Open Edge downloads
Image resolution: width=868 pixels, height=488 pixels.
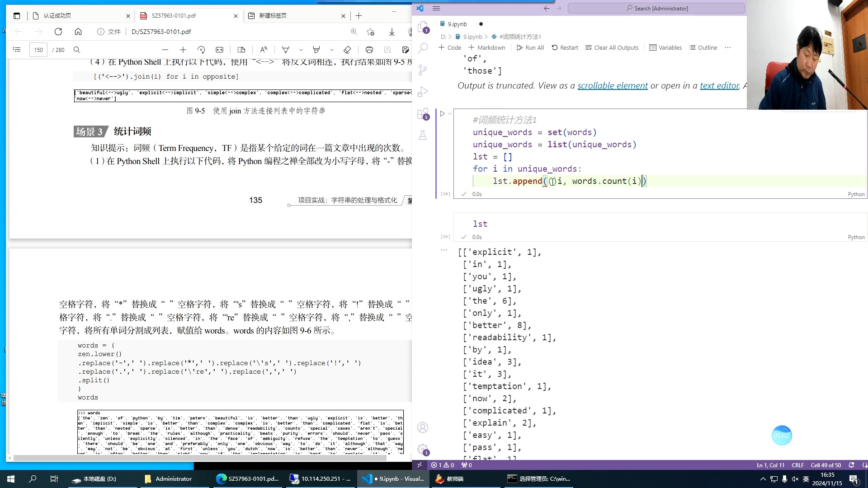pyautogui.click(x=392, y=32)
